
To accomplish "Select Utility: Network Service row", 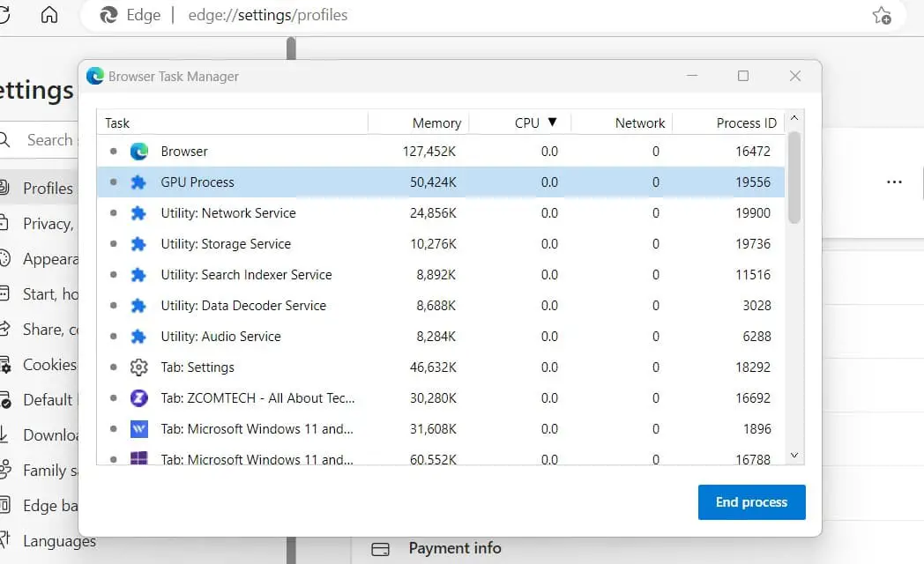I will pyautogui.click(x=227, y=213).
